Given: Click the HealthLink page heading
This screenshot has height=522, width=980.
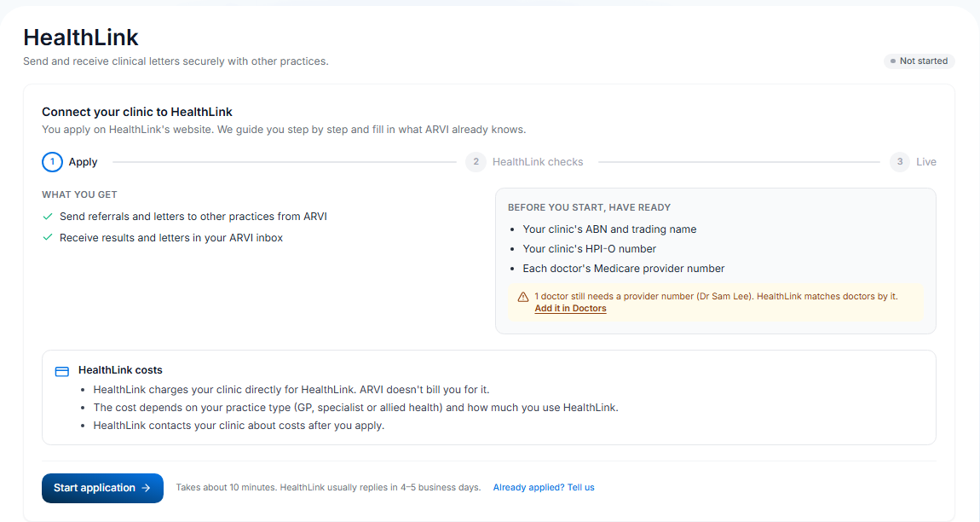Looking at the screenshot, I should 81,38.
